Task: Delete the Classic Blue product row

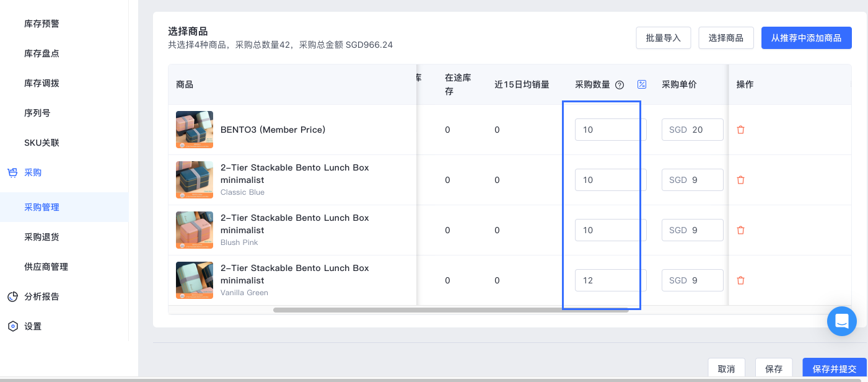Action: click(740, 180)
